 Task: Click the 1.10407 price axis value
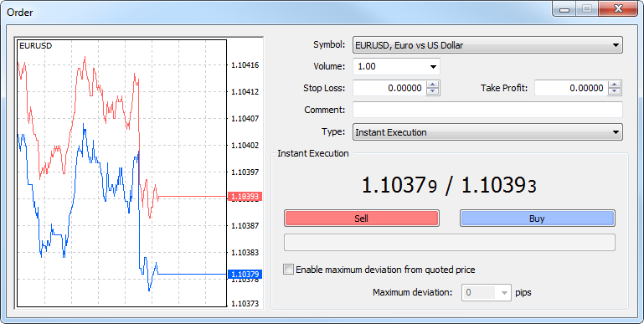(x=245, y=119)
